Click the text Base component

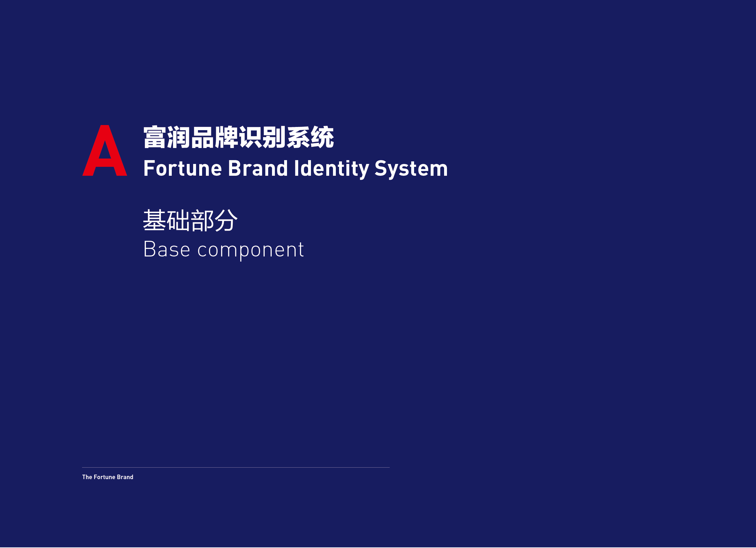[x=223, y=250]
